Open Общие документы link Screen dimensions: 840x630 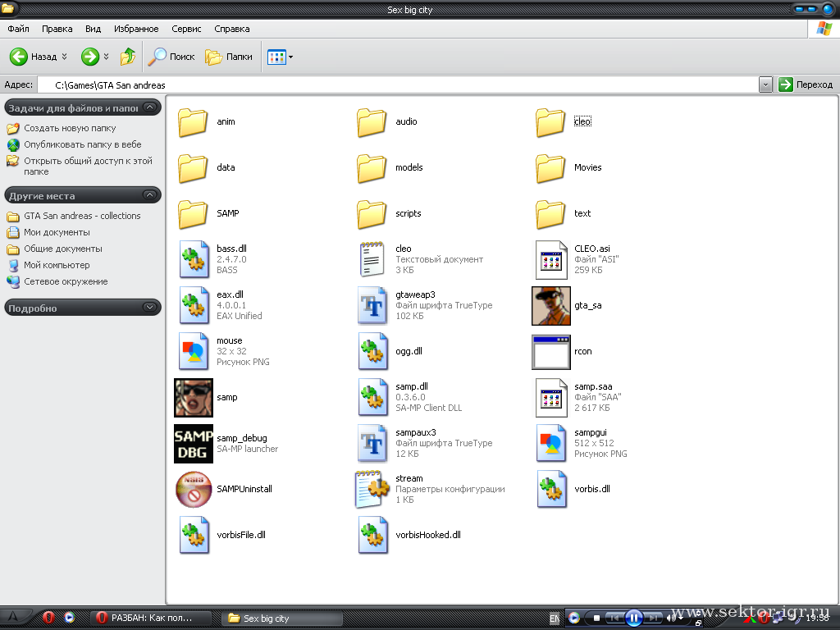point(62,249)
